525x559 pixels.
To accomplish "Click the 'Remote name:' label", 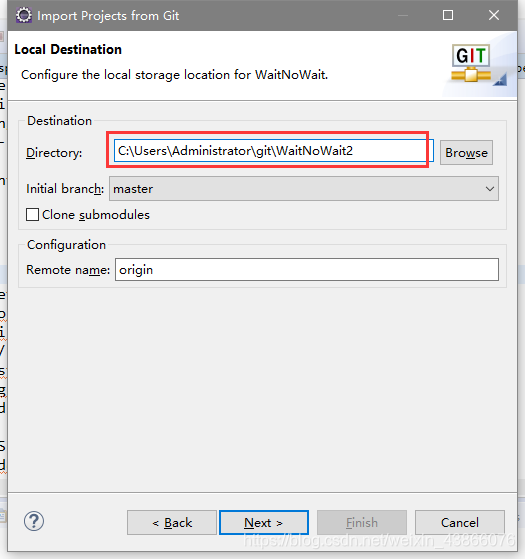I will [68, 270].
